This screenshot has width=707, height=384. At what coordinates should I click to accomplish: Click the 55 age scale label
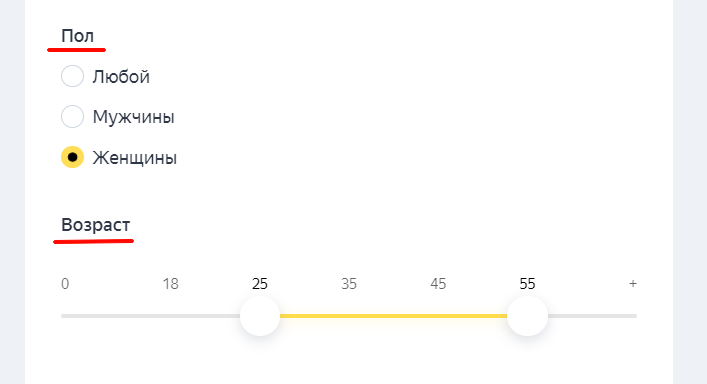[x=528, y=284]
